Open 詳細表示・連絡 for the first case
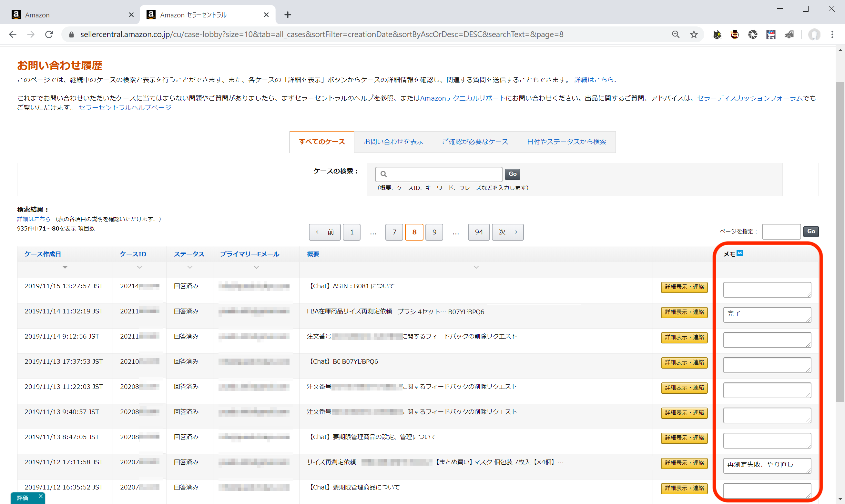This screenshot has width=845, height=504. click(684, 287)
